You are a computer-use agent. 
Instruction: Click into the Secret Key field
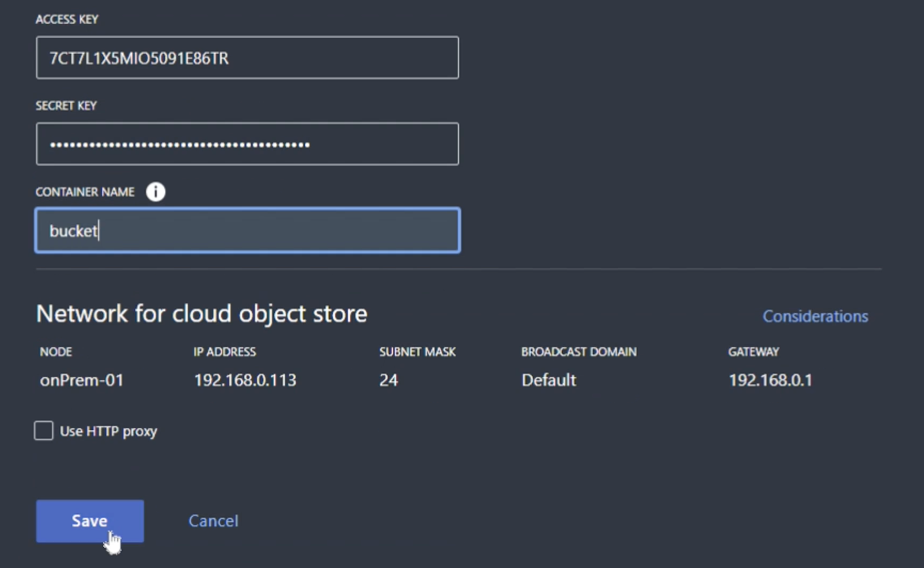247,144
